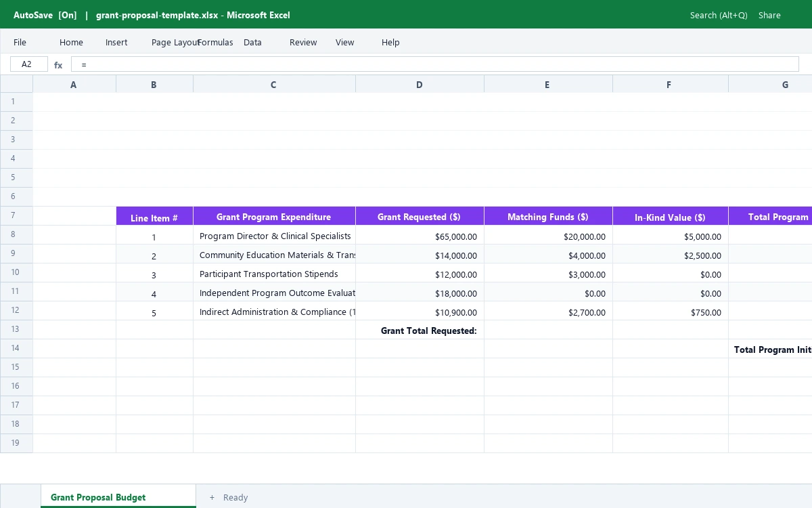Click the $2,500.00 in-kind cell

[x=670, y=254]
